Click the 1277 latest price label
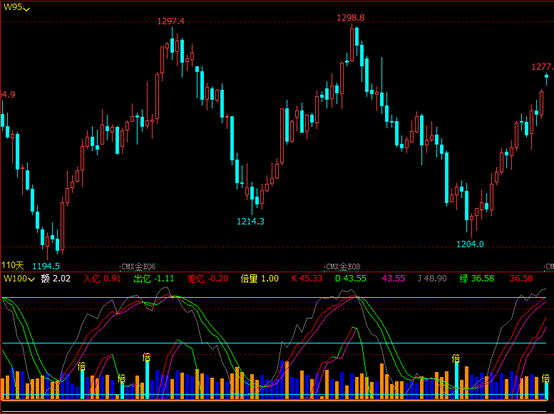 point(542,67)
